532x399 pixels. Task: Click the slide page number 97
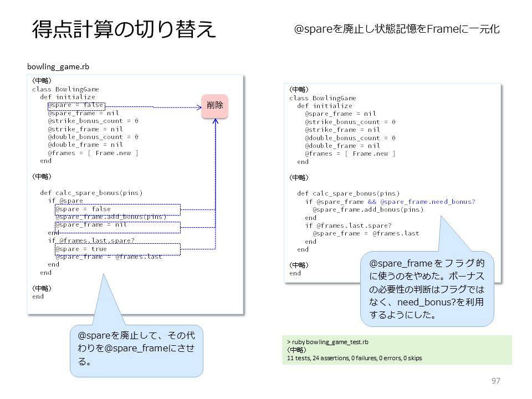pos(495,381)
